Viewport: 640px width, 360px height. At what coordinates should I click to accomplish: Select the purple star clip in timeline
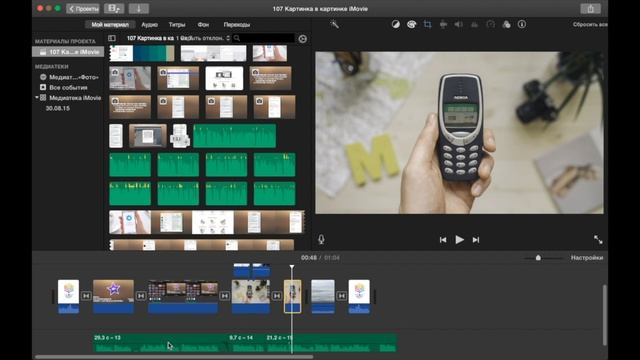(x=113, y=296)
